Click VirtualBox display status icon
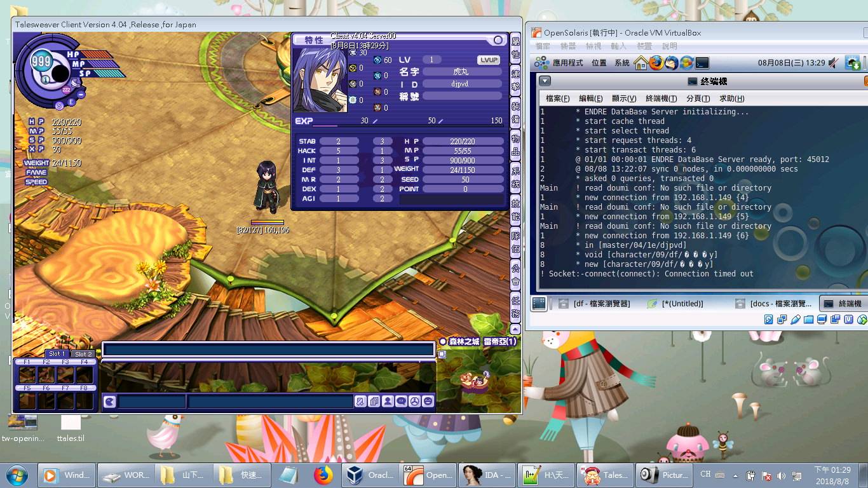The width and height of the screenshot is (868, 488). click(x=822, y=320)
